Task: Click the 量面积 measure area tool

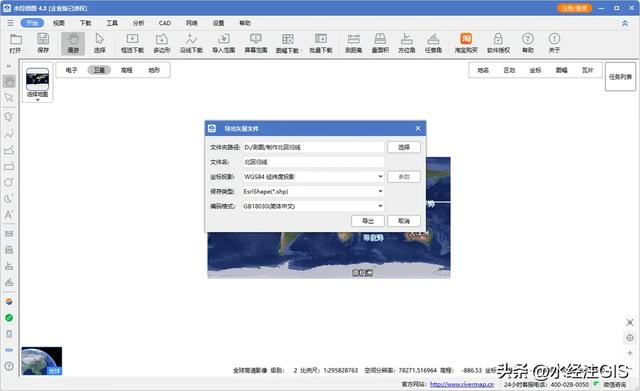Action: 380,43
